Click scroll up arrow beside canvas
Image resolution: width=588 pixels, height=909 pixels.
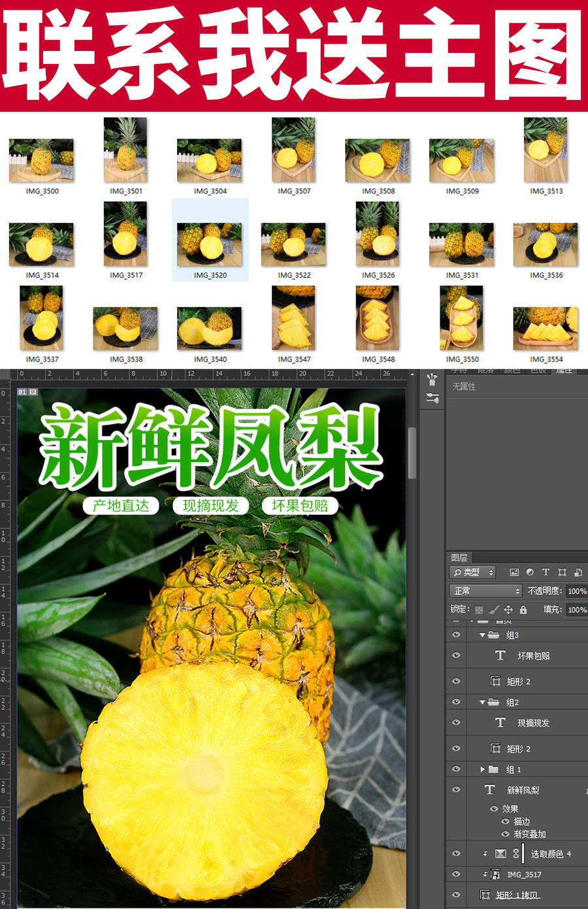[412, 375]
